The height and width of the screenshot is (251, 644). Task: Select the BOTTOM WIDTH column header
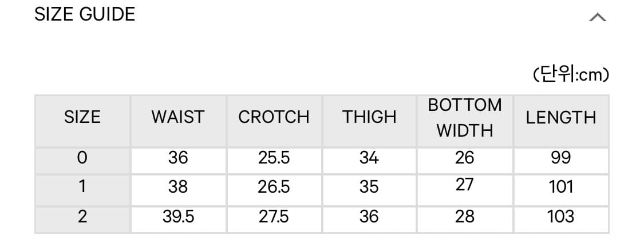(x=465, y=118)
